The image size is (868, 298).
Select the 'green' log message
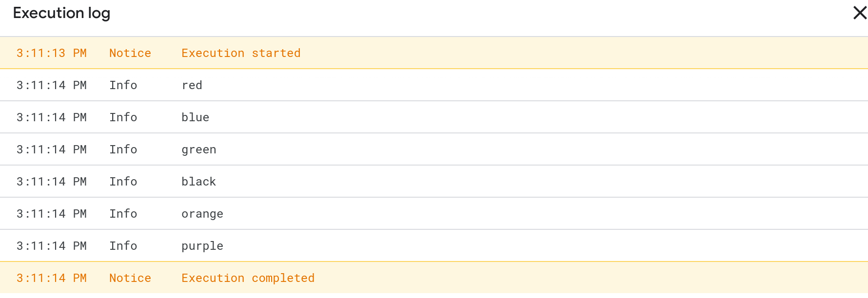198,149
